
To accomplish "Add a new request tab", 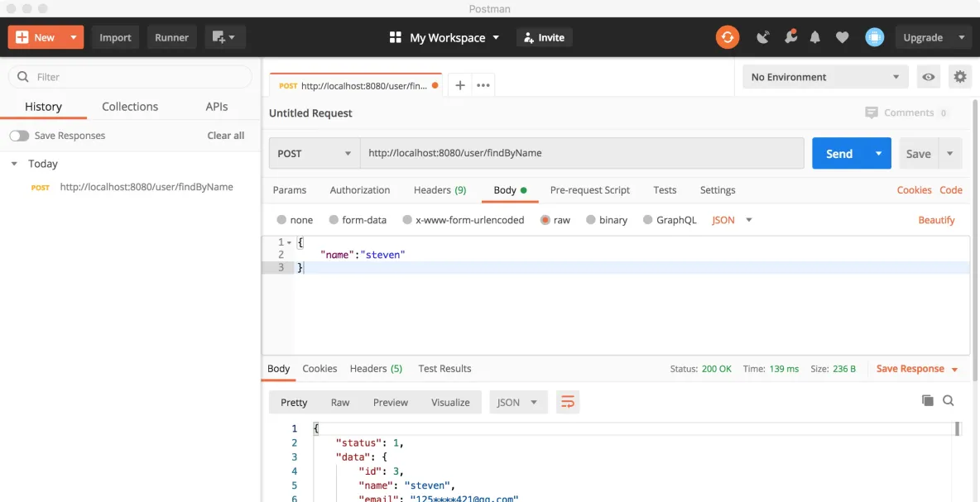I will point(460,85).
